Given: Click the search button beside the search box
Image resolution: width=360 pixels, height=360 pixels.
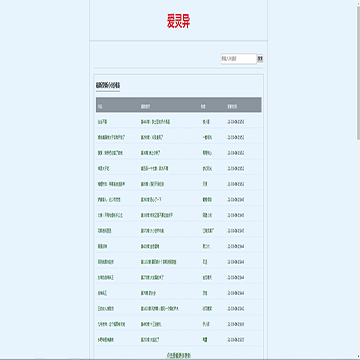Looking at the screenshot, I should click(260, 59).
